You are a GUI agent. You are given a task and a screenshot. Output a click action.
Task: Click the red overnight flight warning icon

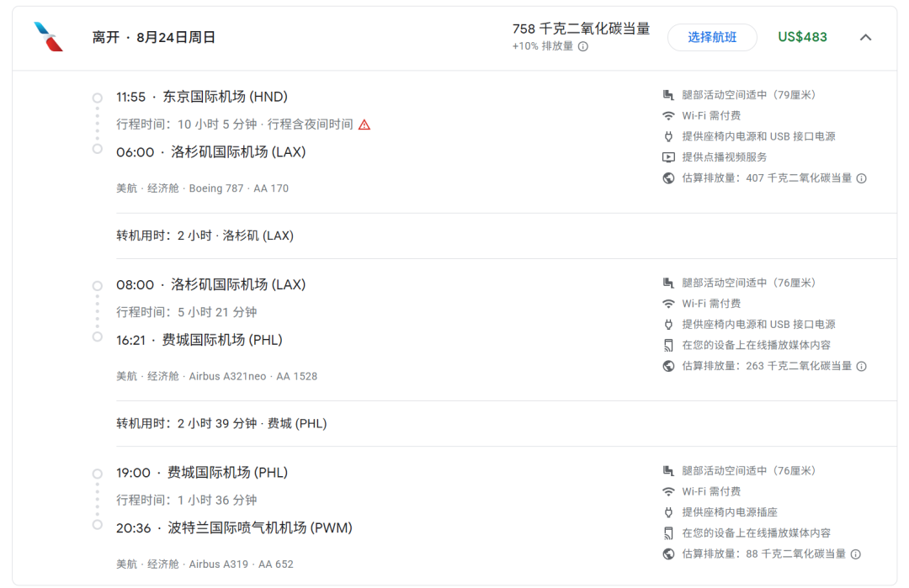click(x=364, y=124)
